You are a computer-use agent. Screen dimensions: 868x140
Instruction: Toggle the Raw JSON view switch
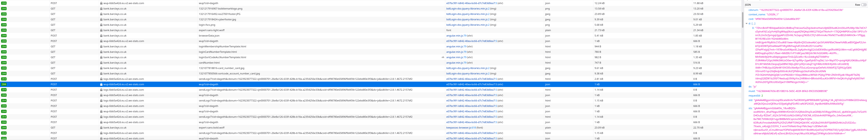(863, 5)
